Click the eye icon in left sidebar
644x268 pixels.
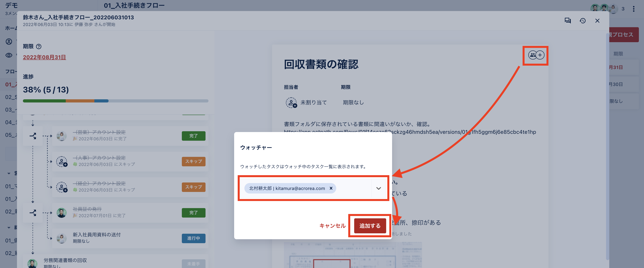[9, 55]
